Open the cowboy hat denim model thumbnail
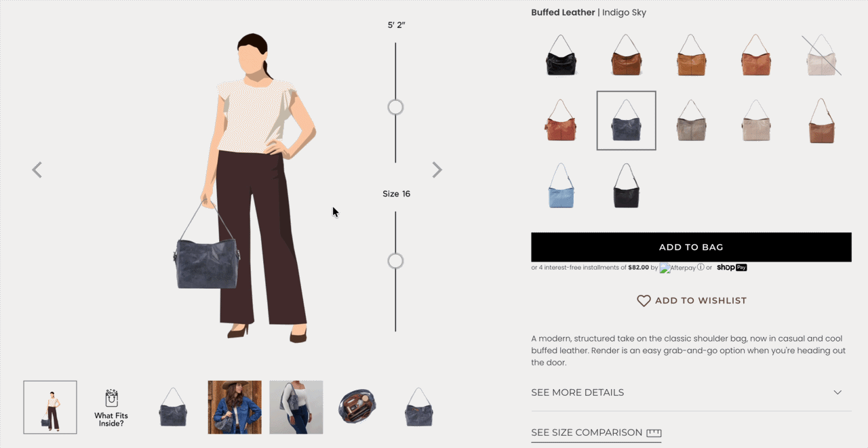 [235, 407]
